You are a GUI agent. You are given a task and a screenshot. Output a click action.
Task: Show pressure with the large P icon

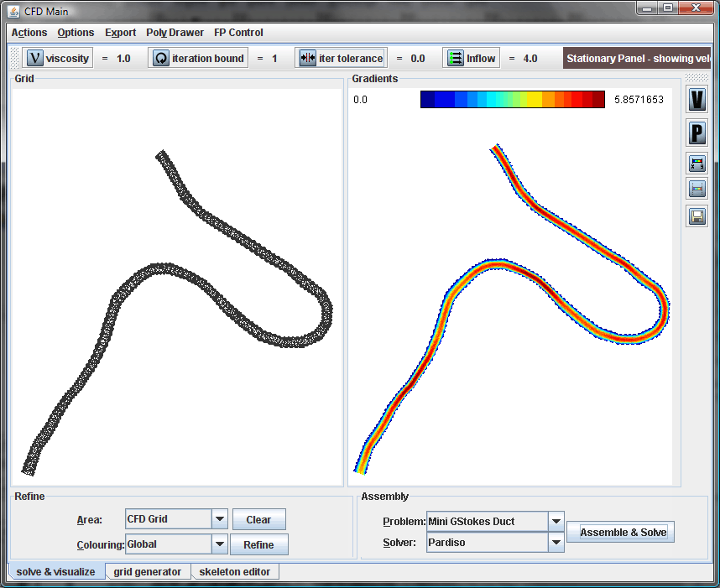pos(697,133)
